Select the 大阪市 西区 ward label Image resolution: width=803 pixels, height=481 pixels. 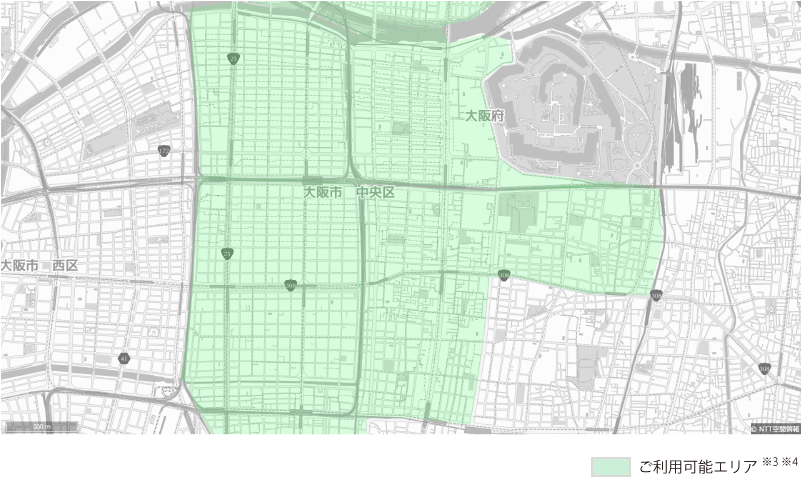coord(40,266)
